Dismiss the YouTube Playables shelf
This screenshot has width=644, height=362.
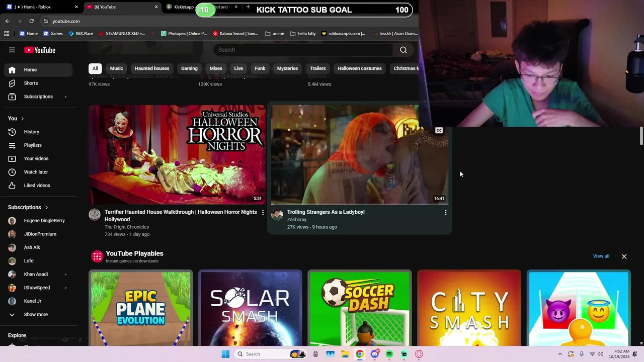pos(624,256)
